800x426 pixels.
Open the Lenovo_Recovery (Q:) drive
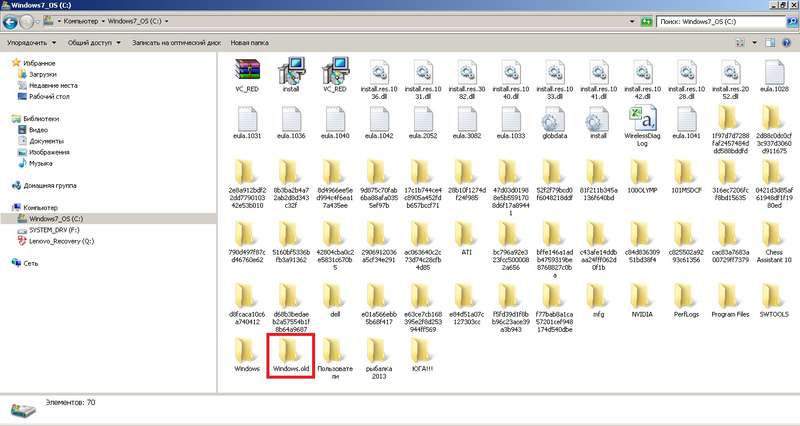[x=61, y=241]
